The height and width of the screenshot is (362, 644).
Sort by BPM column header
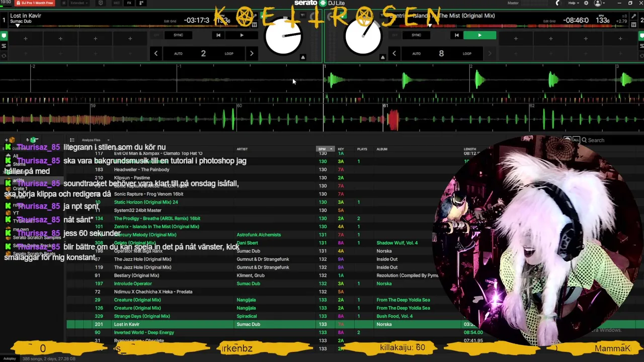click(x=326, y=149)
